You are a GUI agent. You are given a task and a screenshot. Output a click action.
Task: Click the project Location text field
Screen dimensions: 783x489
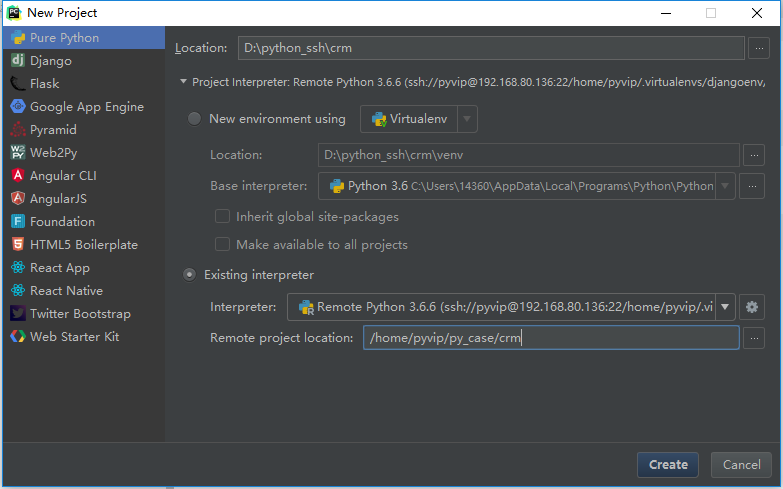point(491,48)
